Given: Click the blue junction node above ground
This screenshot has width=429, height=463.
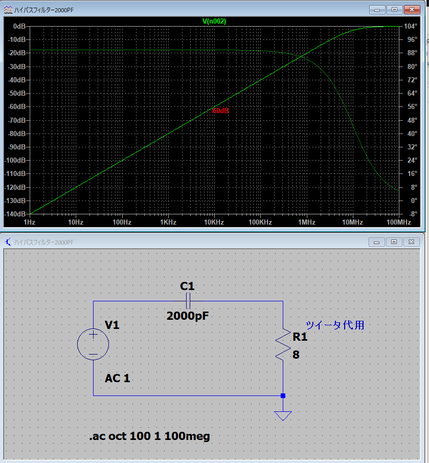Looking at the screenshot, I should (283, 396).
